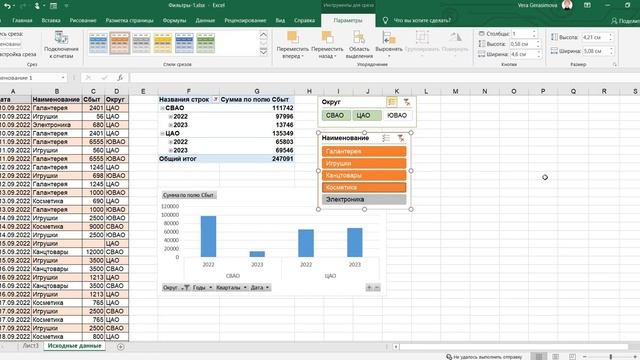
Task: Click the Косметика slicer button
Action: [364, 187]
